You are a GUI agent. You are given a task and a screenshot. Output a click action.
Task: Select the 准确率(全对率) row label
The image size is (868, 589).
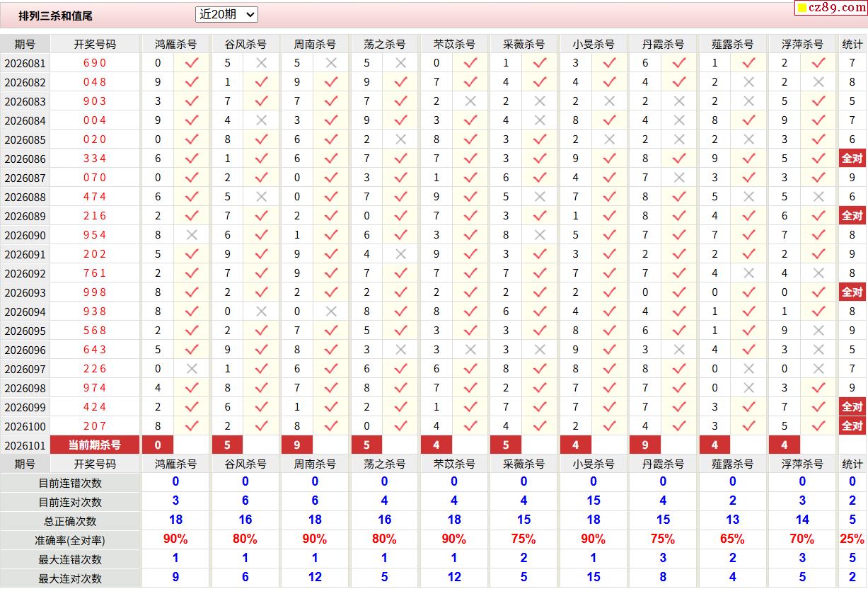point(70,540)
